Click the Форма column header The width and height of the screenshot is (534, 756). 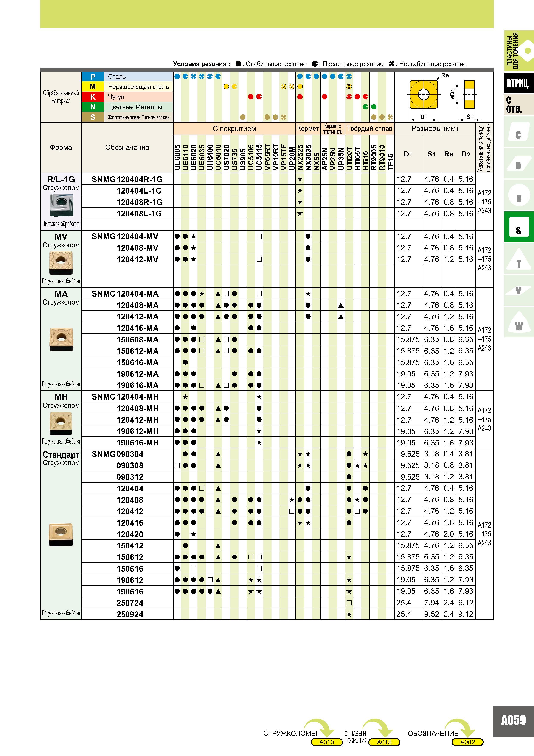click(61, 147)
